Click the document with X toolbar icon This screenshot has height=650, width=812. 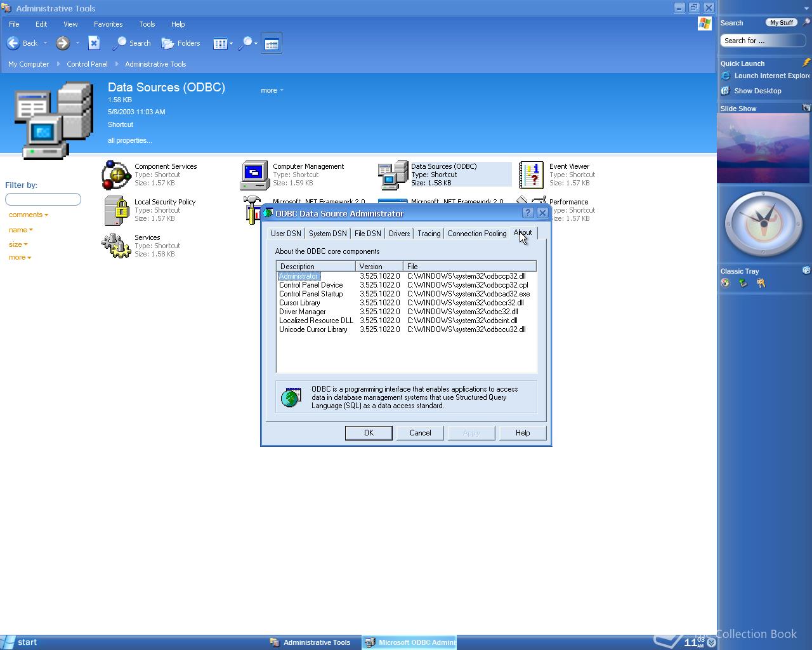click(x=94, y=43)
